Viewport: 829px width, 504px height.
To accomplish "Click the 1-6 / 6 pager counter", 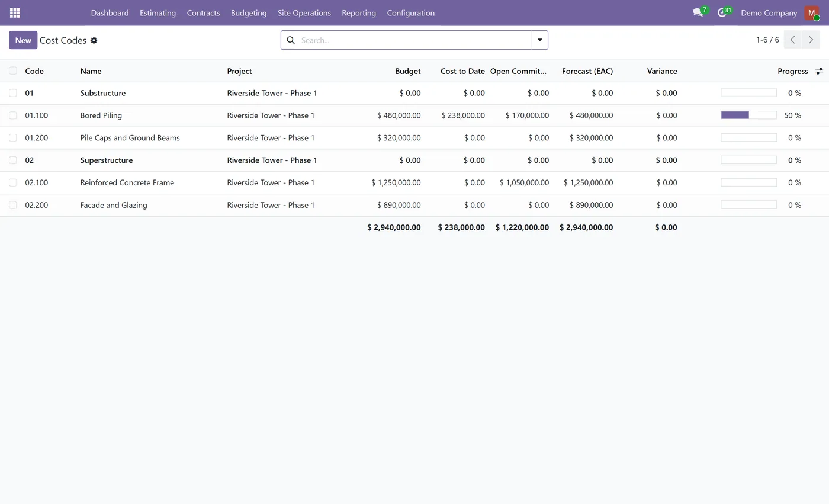I will click(767, 40).
